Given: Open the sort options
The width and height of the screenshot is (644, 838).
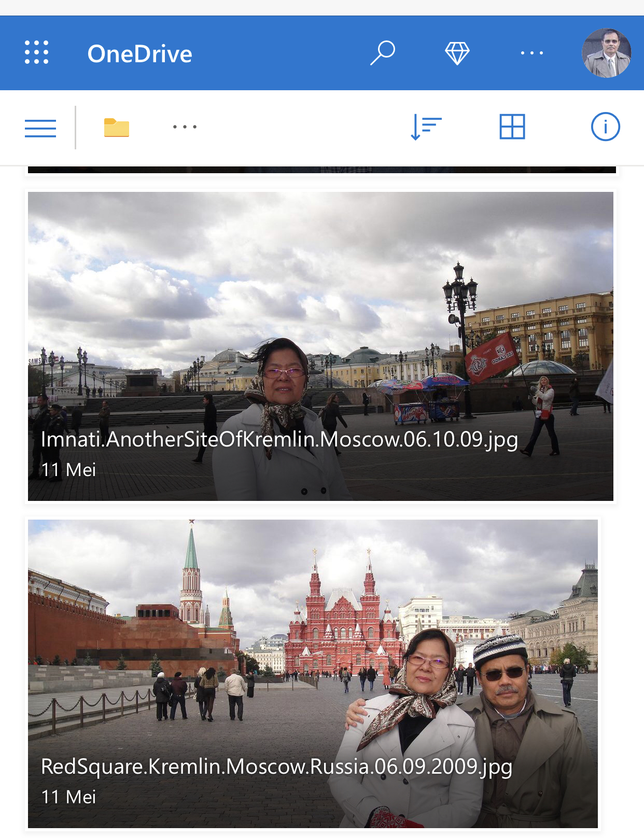Looking at the screenshot, I should point(426,128).
